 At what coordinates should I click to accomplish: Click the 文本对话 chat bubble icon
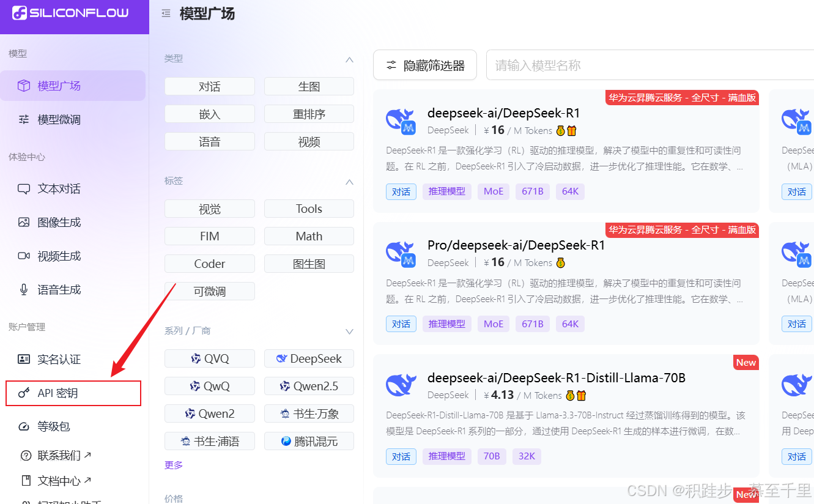tap(24, 189)
